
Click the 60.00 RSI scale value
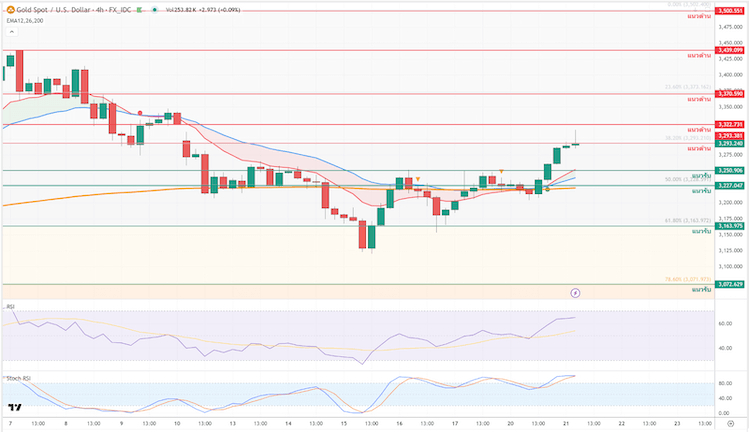click(x=725, y=324)
